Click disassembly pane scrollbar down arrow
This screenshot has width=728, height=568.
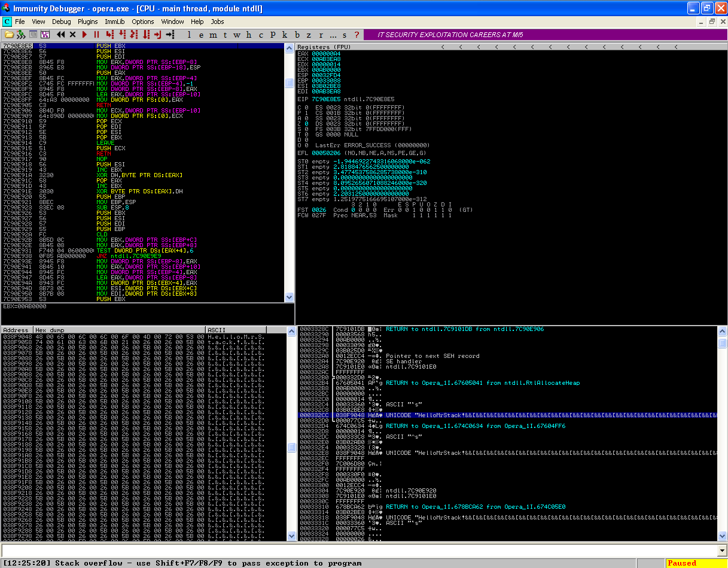click(290, 297)
